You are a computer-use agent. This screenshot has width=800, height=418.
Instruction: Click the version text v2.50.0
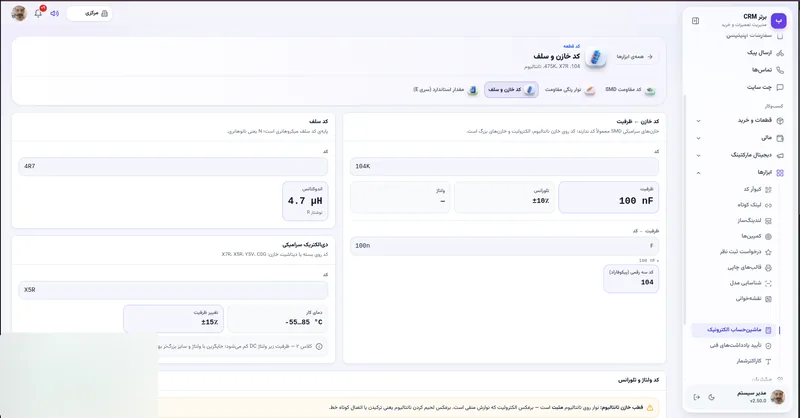[758, 401]
